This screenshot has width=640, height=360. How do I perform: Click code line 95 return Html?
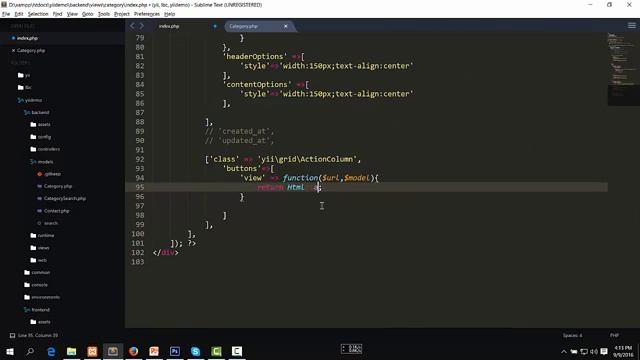pyautogui.click(x=289, y=187)
